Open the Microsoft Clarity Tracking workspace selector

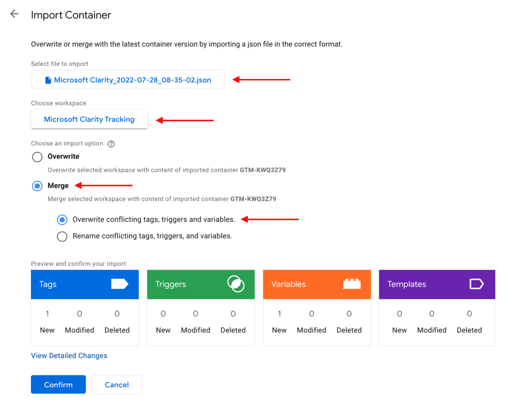(89, 119)
